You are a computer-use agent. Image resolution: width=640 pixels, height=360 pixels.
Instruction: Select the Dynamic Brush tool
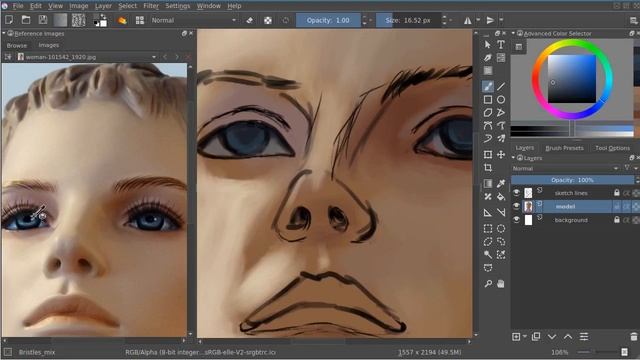tap(488, 138)
